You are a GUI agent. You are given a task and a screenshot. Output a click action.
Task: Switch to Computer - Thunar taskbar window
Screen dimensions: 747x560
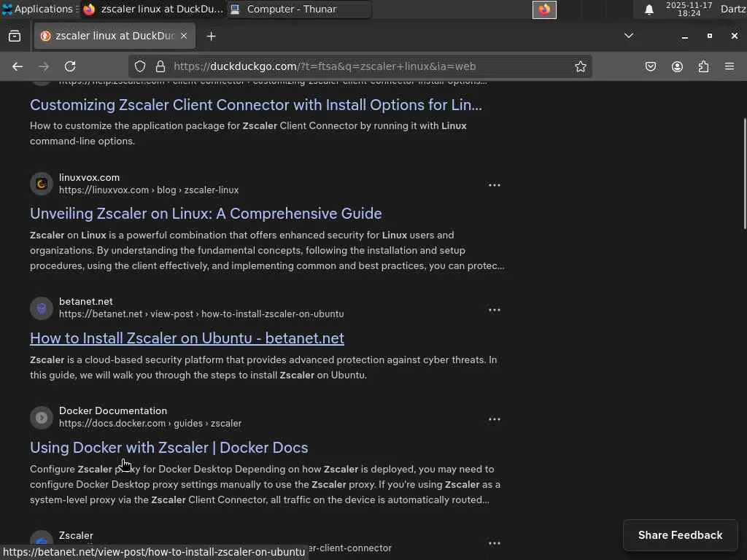pyautogui.click(x=299, y=9)
